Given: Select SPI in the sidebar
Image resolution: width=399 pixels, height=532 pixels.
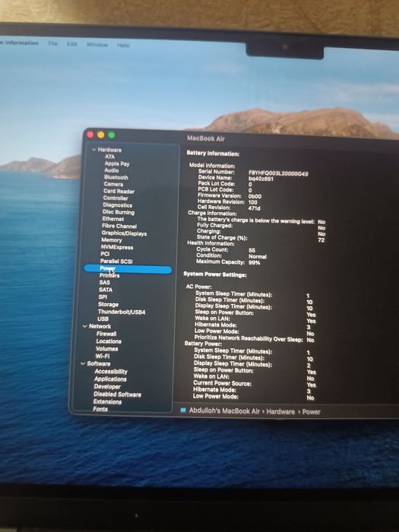Looking at the screenshot, I should coord(103,296).
